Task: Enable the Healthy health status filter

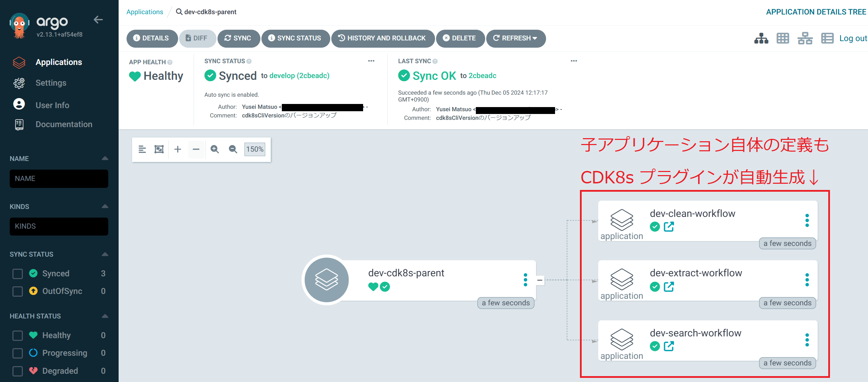Action: (x=17, y=335)
